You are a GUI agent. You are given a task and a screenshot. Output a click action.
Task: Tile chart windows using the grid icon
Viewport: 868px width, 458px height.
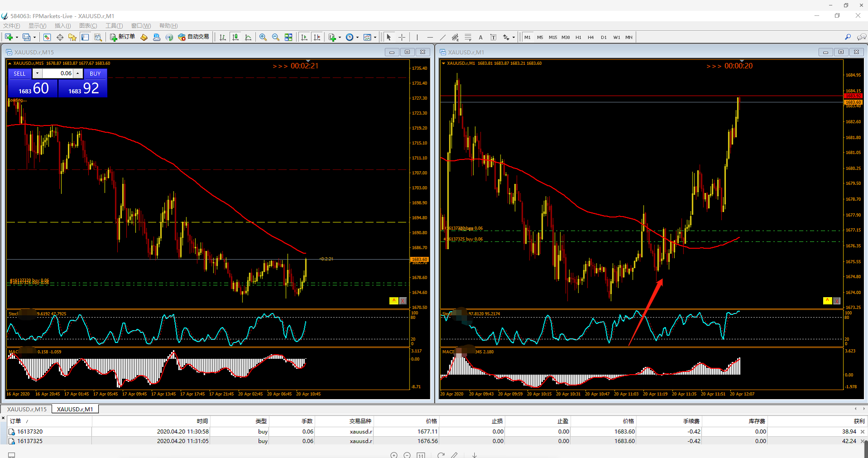(x=288, y=37)
